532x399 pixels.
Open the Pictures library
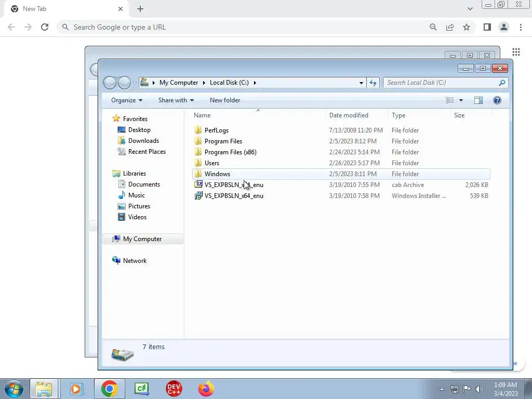(139, 206)
